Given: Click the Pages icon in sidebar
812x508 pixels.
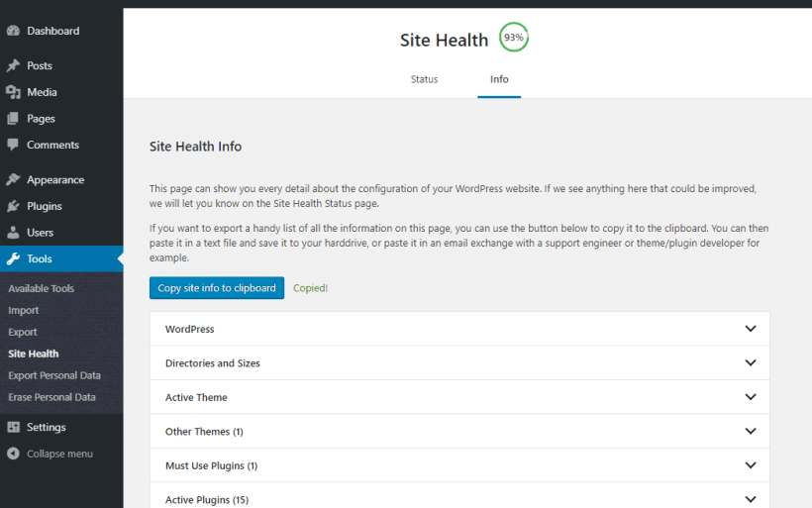Looking at the screenshot, I should coord(14,119).
